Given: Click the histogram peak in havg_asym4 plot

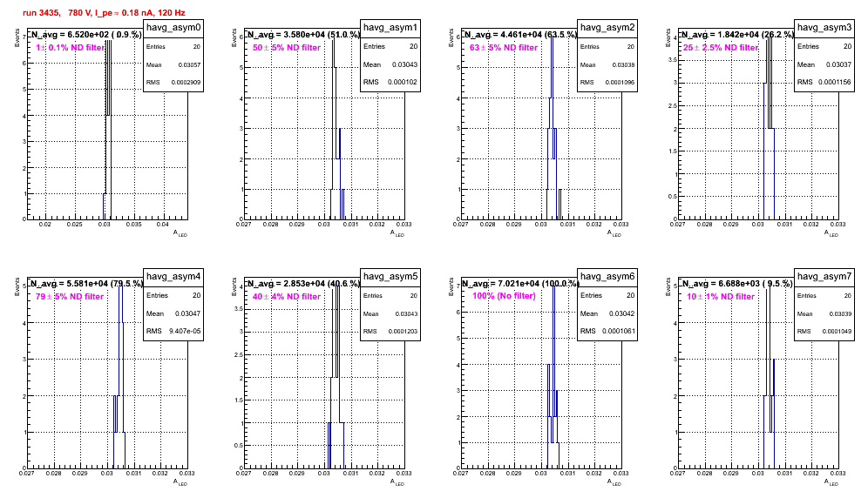Looking at the screenshot, I should tap(120, 377).
